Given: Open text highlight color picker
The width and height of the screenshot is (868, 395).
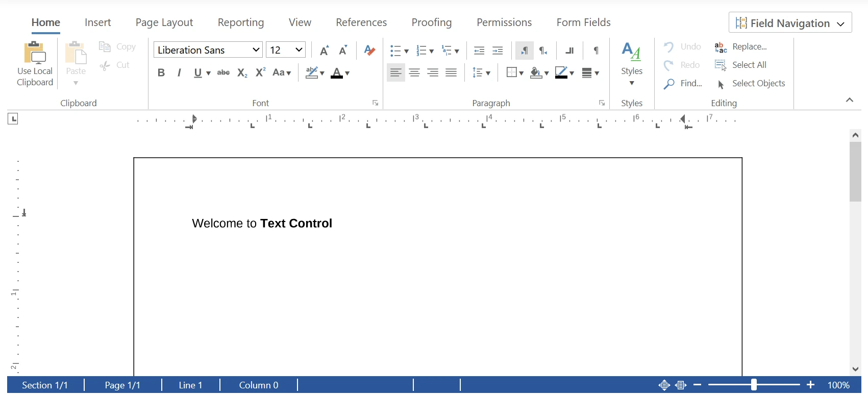Looking at the screenshot, I should point(315,73).
